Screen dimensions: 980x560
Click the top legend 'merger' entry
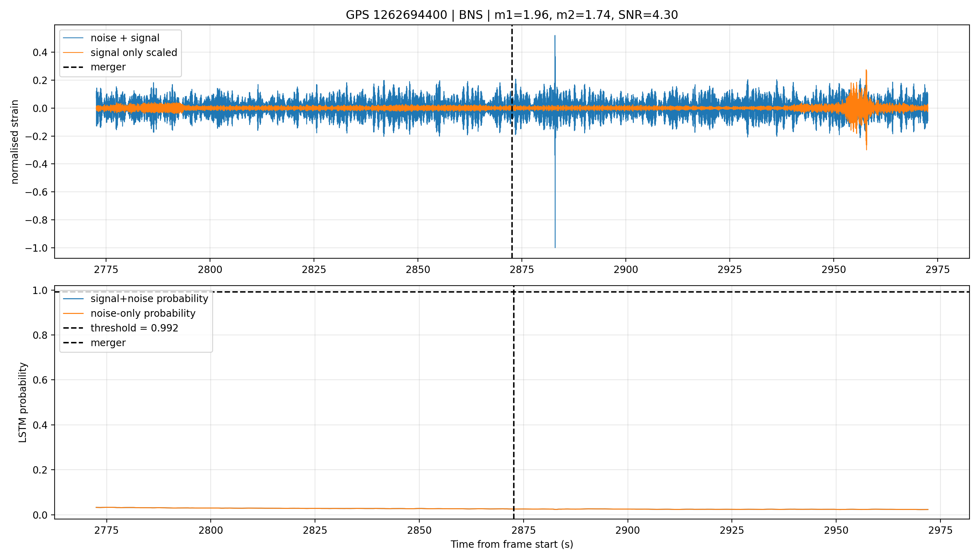(x=94, y=67)
